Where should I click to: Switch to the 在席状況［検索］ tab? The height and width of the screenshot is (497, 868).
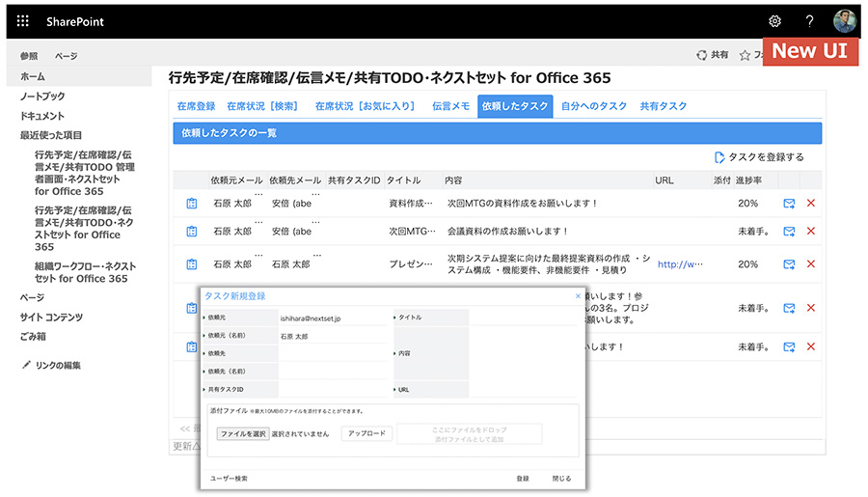[x=264, y=106]
